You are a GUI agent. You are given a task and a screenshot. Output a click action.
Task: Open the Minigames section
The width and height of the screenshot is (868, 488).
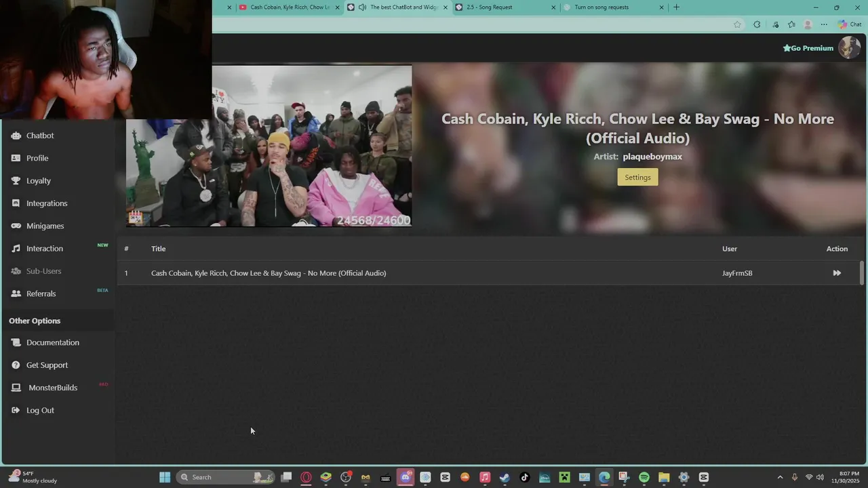45,226
